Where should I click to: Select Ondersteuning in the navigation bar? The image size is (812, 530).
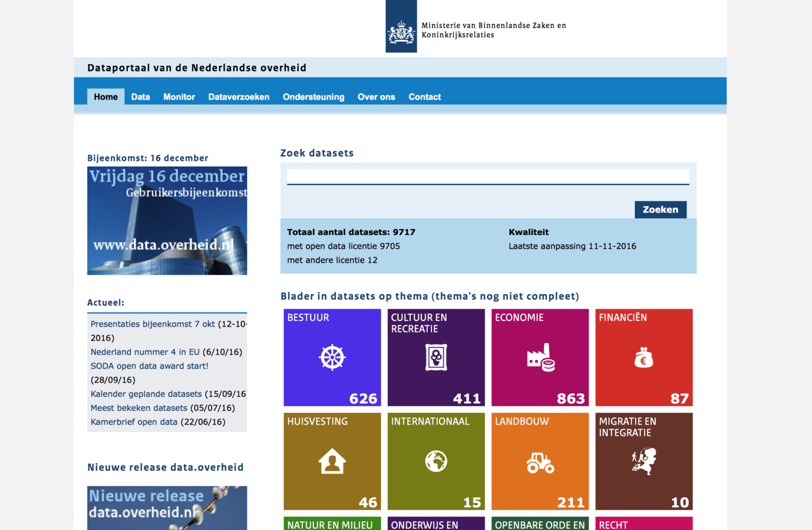click(x=313, y=97)
